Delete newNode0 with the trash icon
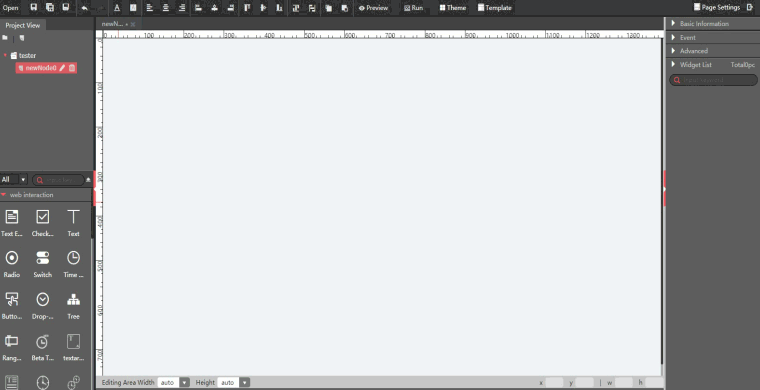 coord(72,68)
